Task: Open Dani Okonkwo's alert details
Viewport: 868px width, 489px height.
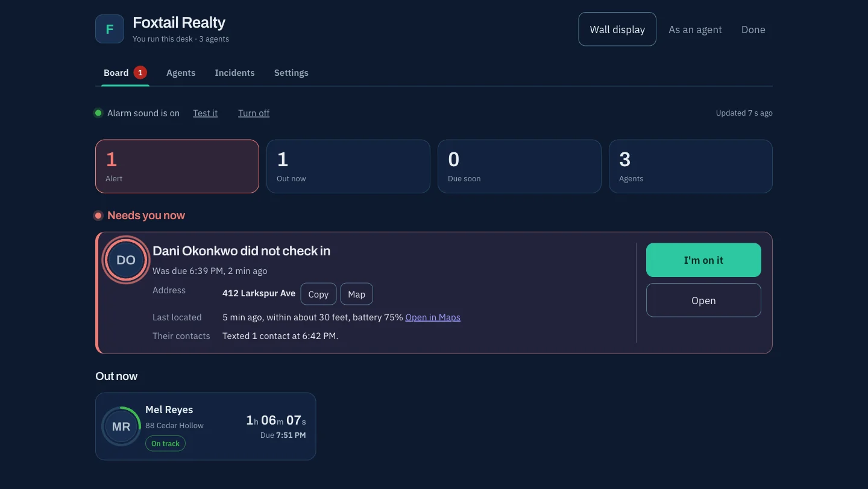Action: click(x=703, y=300)
